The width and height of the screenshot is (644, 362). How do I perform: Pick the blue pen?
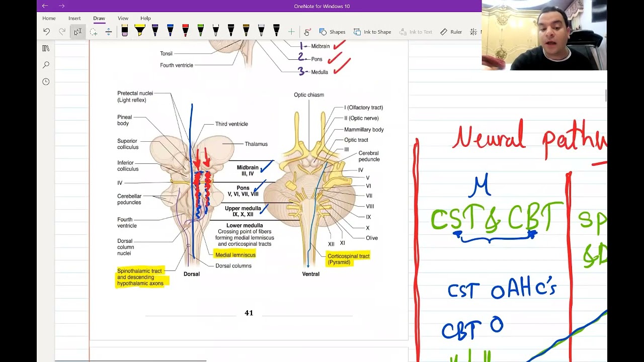click(x=170, y=31)
